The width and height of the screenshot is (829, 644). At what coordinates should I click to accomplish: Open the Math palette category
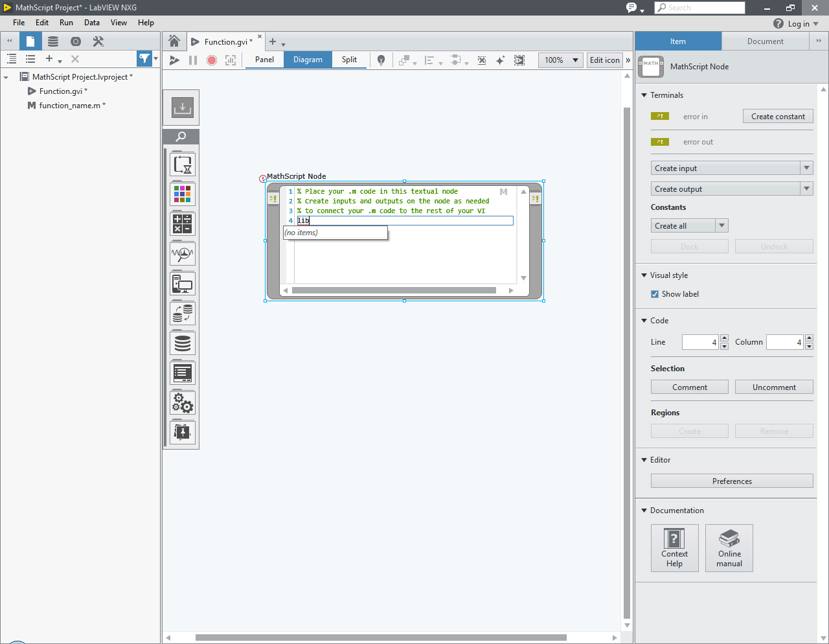tap(183, 224)
